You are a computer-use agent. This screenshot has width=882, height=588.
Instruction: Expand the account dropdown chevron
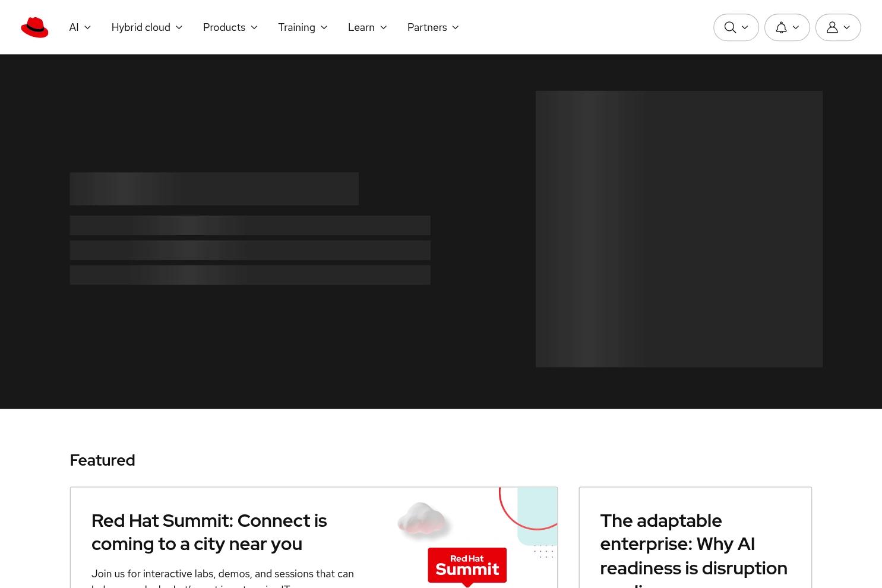(x=847, y=27)
